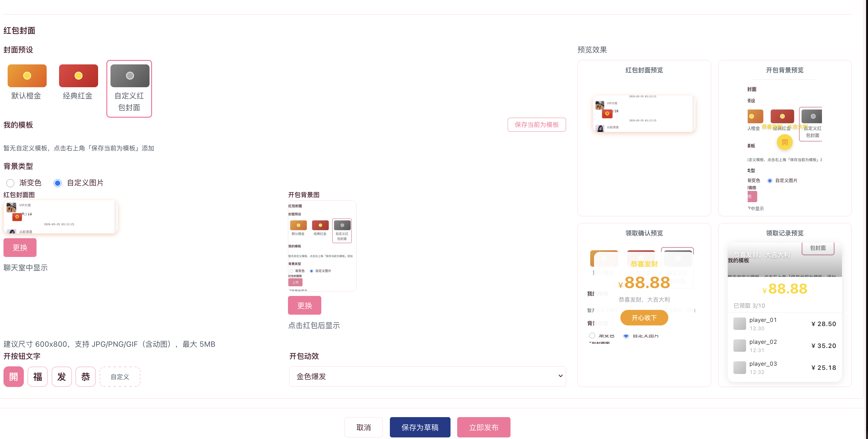Click the ¥ 25.18 amount for player_03

pyautogui.click(x=824, y=368)
